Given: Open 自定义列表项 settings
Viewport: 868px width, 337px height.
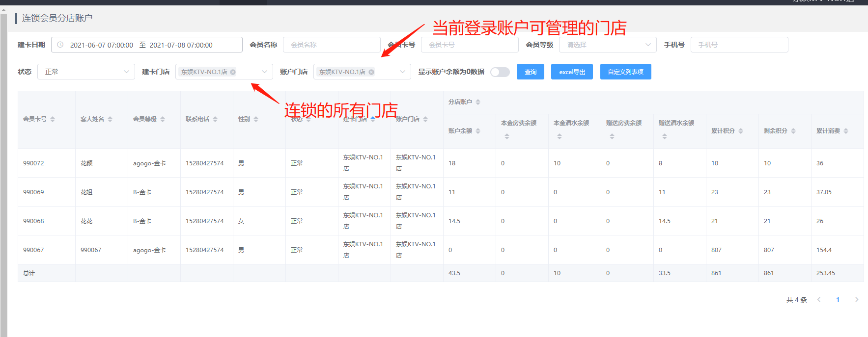Looking at the screenshot, I should [625, 72].
